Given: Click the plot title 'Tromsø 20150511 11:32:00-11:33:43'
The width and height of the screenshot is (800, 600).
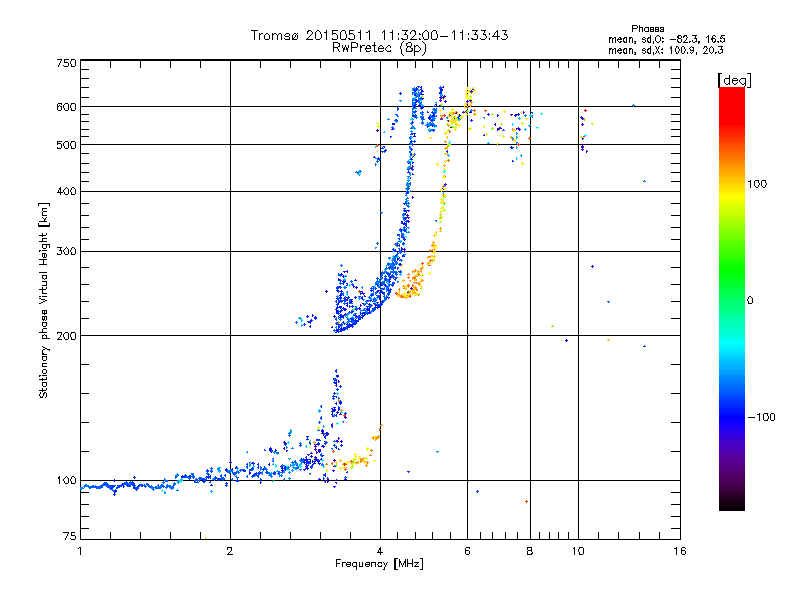Looking at the screenshot, I should [x=379, y=35].
